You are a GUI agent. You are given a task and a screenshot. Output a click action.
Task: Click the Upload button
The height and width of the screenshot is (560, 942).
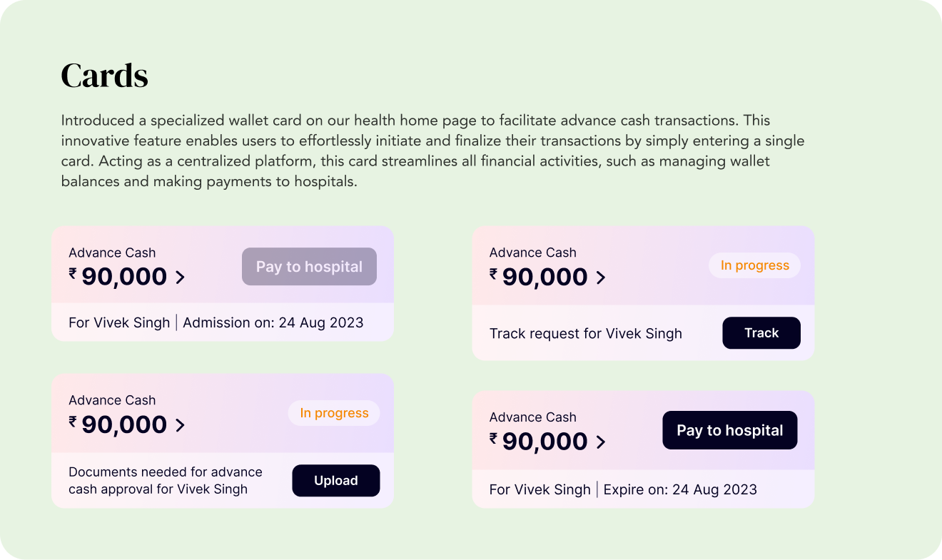click(x=336, y=481)
